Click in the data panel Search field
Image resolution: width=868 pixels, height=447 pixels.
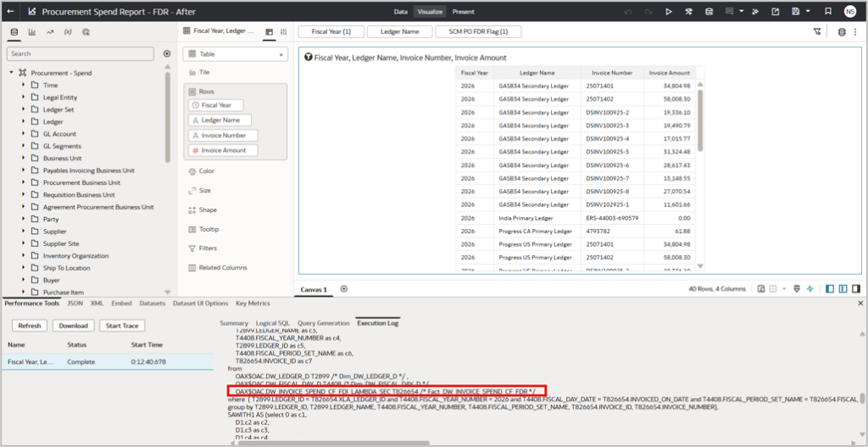(x=81, y=53)
